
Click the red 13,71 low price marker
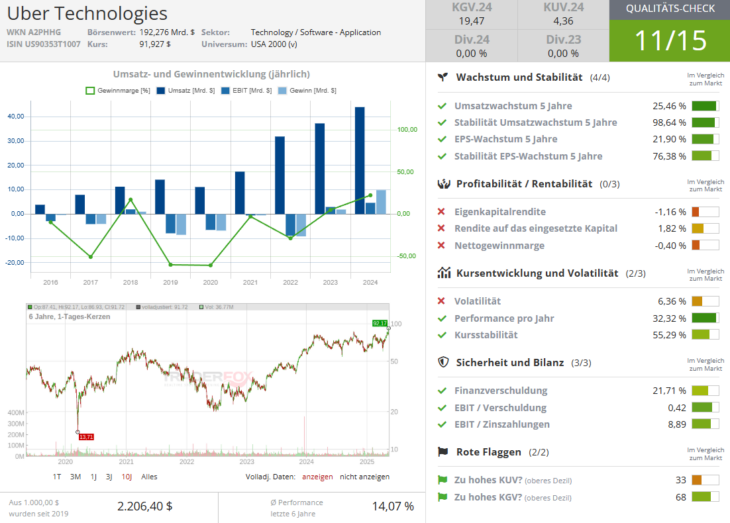[x=86, y=437]
